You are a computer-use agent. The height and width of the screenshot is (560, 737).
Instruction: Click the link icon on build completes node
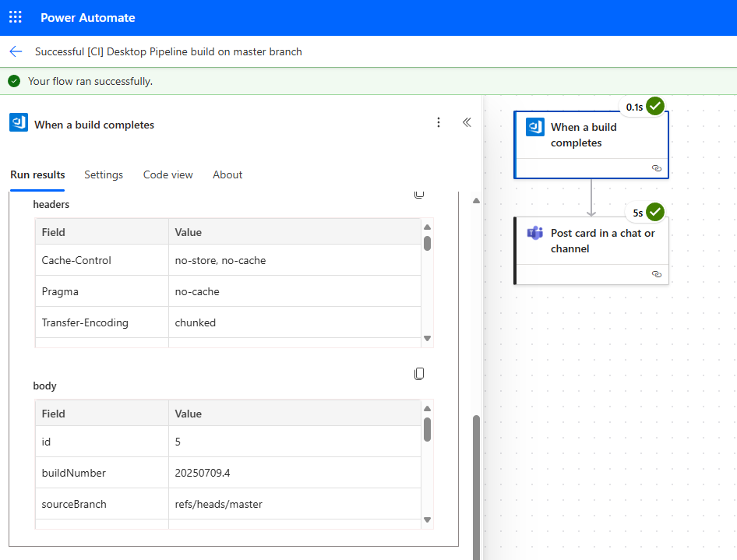coord(656,168)
